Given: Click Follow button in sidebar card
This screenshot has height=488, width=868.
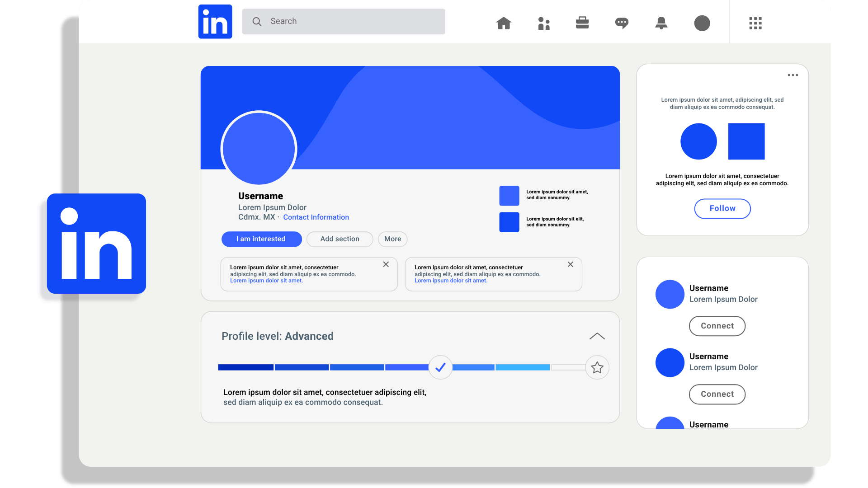Looking at the screenshot, I should [722, 208].
